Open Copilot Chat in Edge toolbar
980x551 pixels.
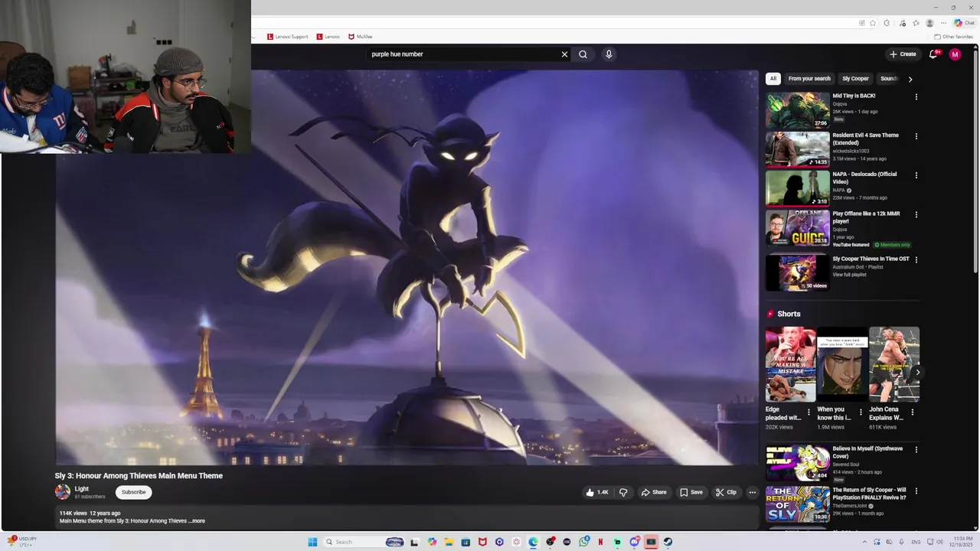(964, 23)
